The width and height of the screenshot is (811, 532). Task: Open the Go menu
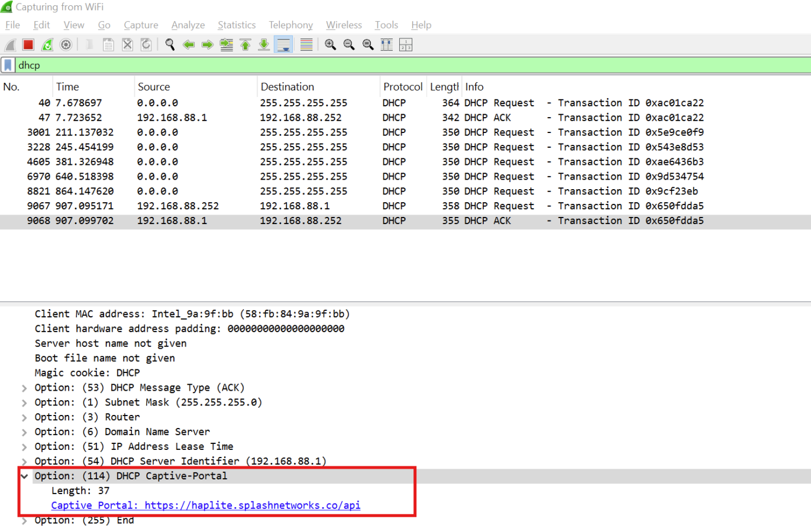(104, 25)
